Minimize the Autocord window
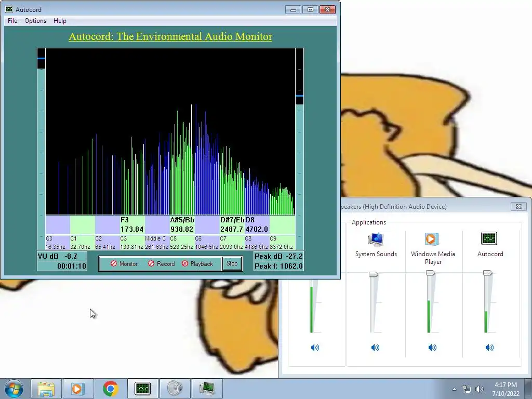 (293, 10)
